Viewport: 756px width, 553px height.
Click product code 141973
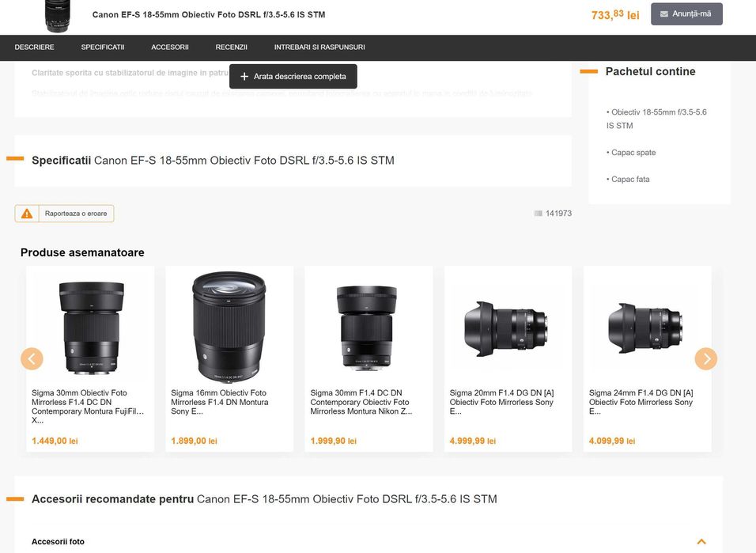click(558, 214)
